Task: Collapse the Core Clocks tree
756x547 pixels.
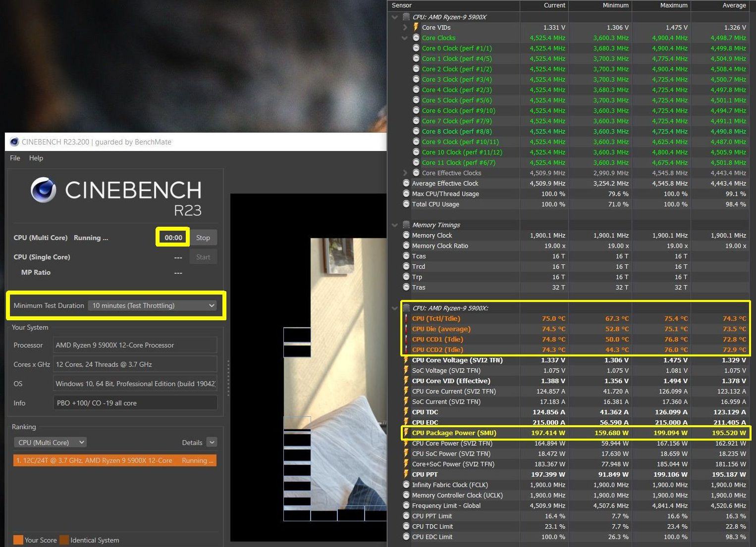Action: tap(405, 38)
